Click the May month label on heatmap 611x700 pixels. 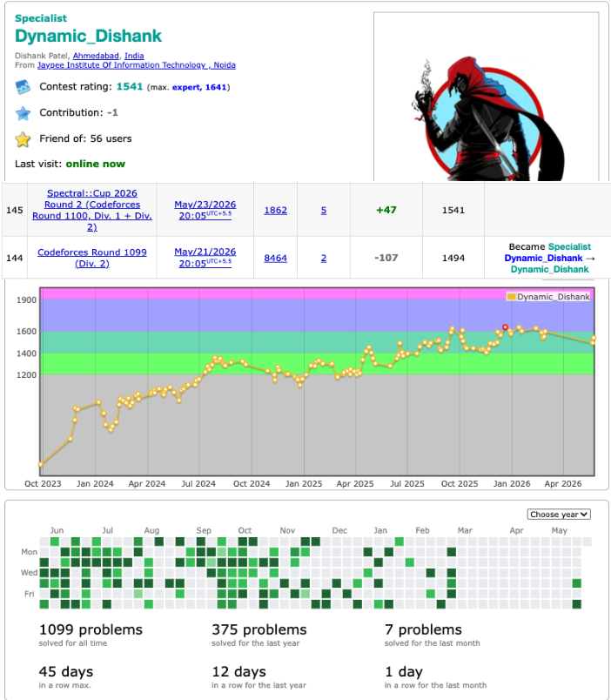[560, 530]
